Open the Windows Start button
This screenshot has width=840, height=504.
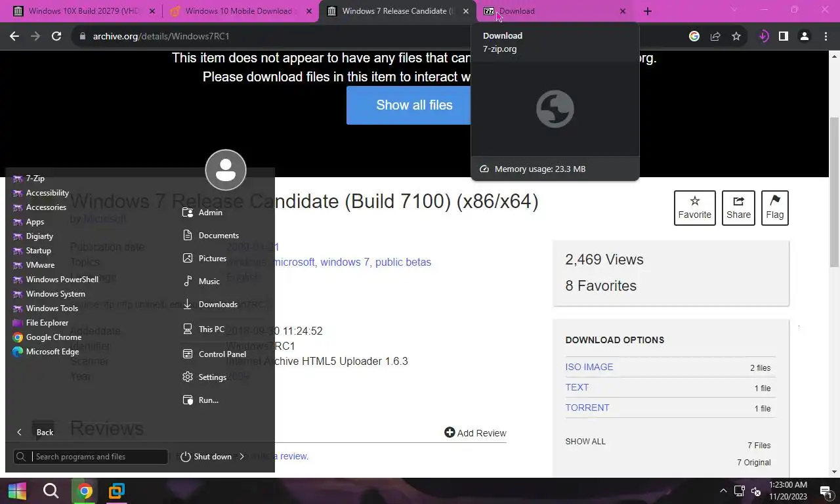click(17, 491)
